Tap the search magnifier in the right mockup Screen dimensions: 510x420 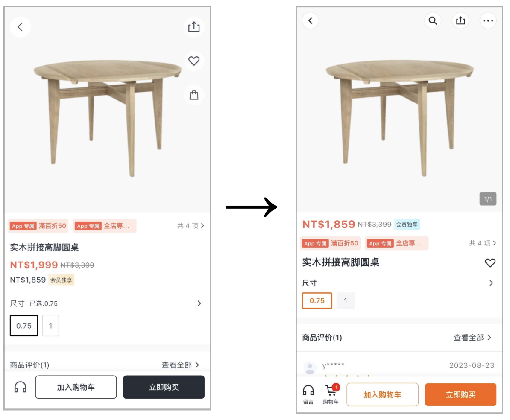point(433,21)
